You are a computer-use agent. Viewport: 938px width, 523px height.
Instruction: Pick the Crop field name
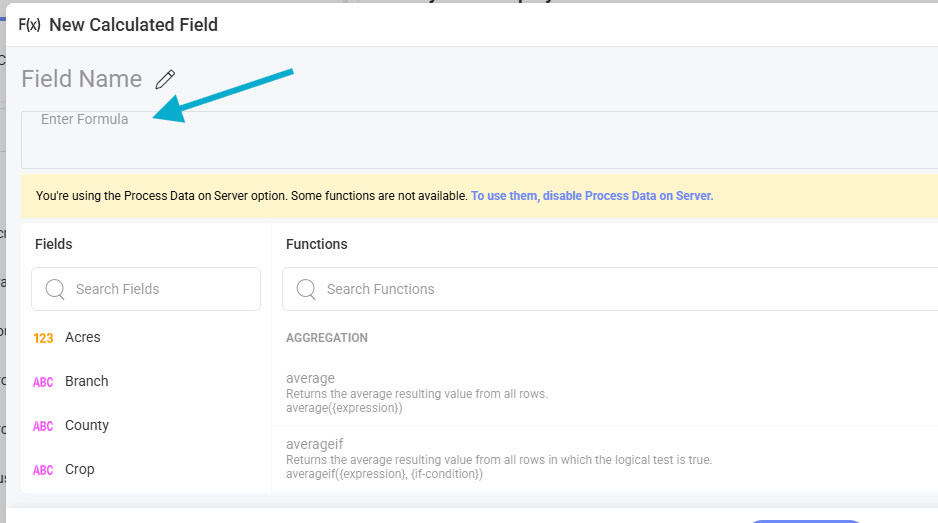(80, 469)
